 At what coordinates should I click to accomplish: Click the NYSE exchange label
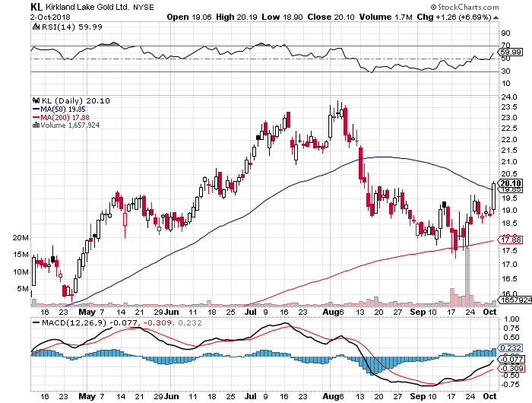[143, 7]
